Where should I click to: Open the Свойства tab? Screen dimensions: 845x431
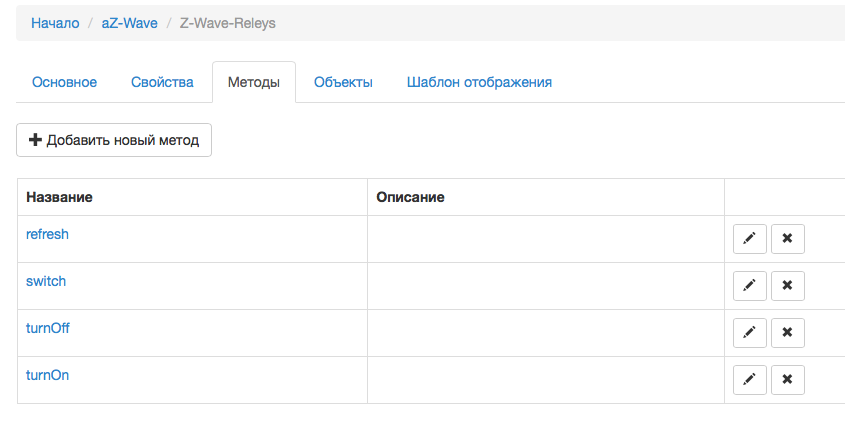click(162, 82)
